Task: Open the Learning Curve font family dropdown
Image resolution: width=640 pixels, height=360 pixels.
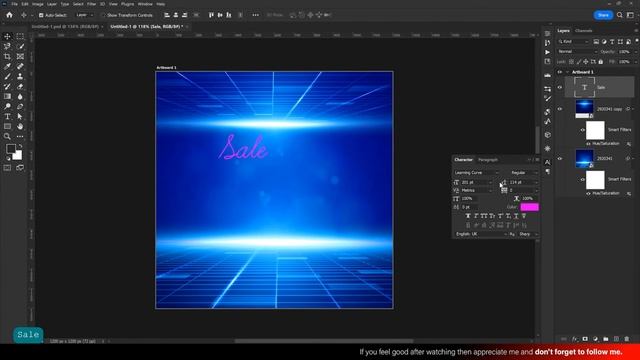Action: [476, 173]
